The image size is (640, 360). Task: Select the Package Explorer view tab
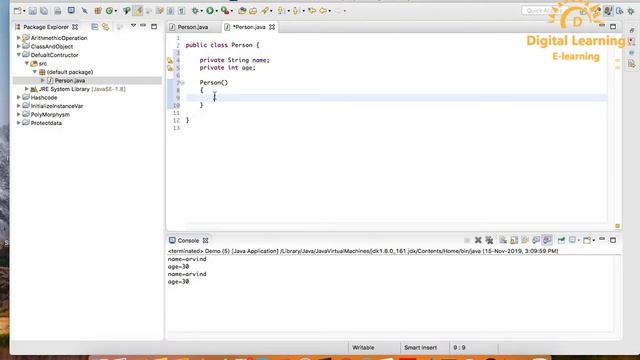point(46,27)
